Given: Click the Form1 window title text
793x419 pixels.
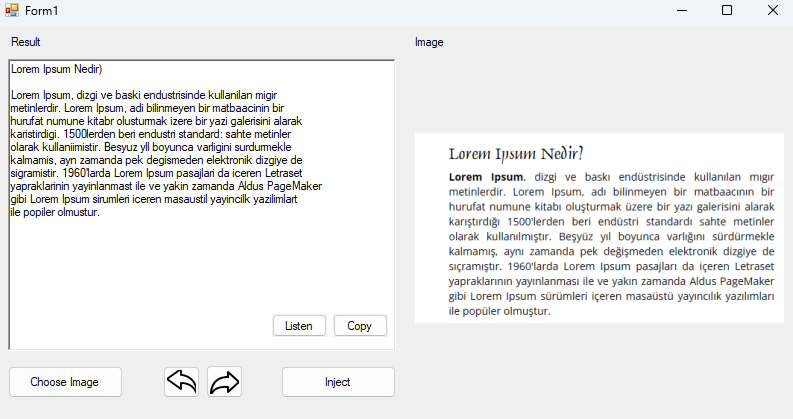Looking at the screenshot, I should (x=41, y=11).
